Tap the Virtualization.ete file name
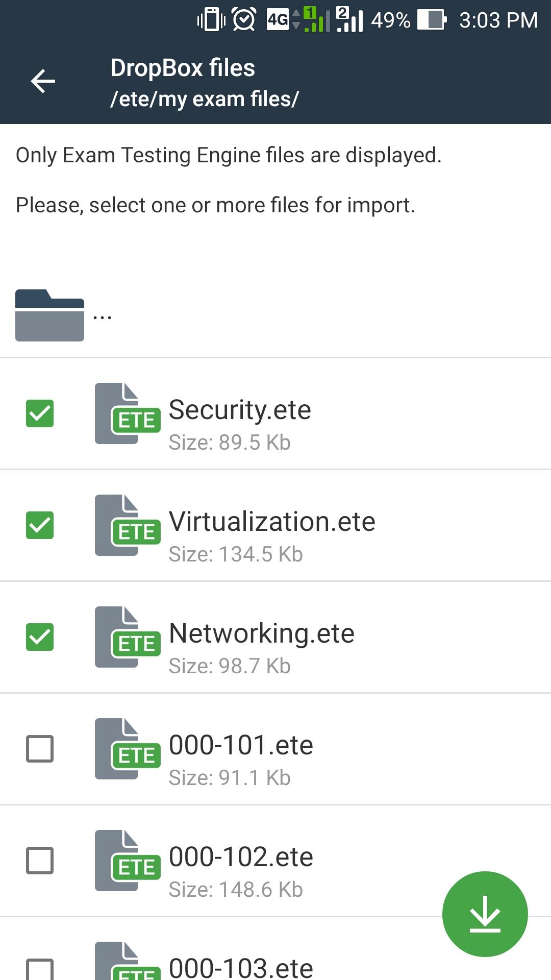 click(272, 522)
